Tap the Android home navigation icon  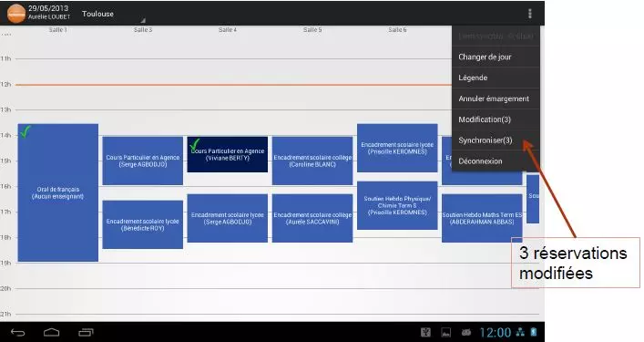[51, 332]
